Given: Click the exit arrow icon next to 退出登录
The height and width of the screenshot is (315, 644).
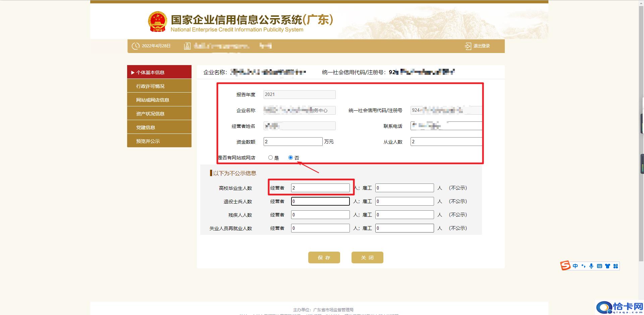Looking at the screenshot, I should coord(468,46).
